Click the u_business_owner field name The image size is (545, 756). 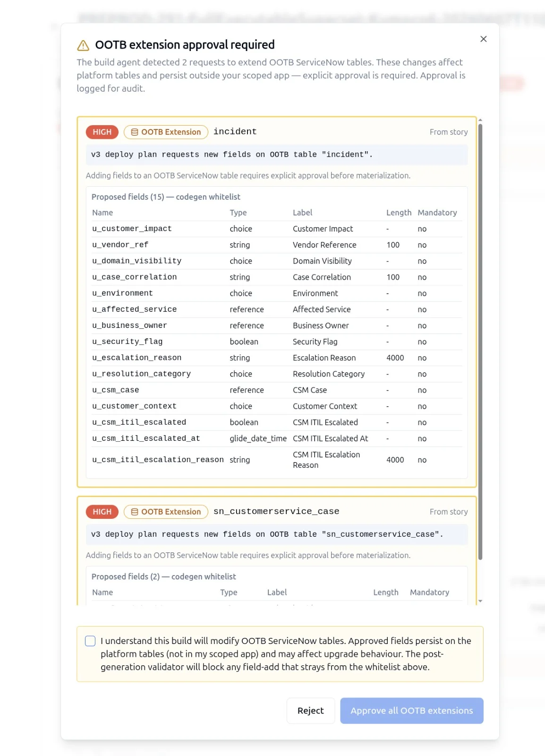[129, 325]
